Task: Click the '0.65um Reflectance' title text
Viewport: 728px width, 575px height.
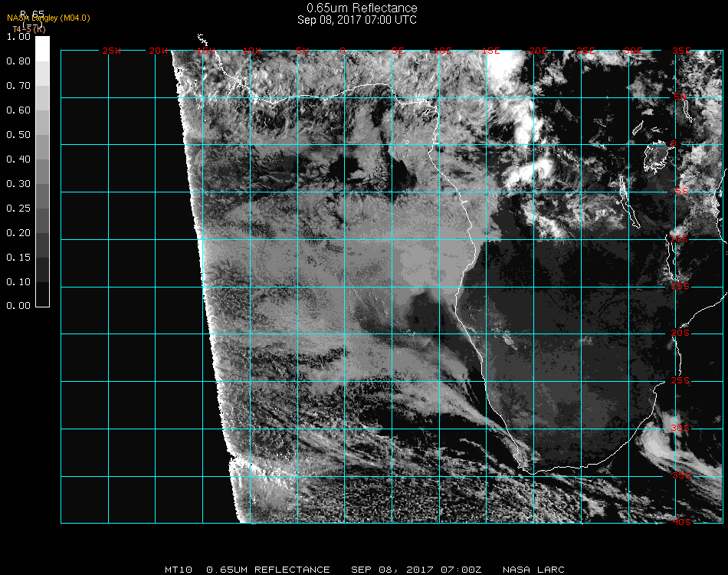Action: 362,8
